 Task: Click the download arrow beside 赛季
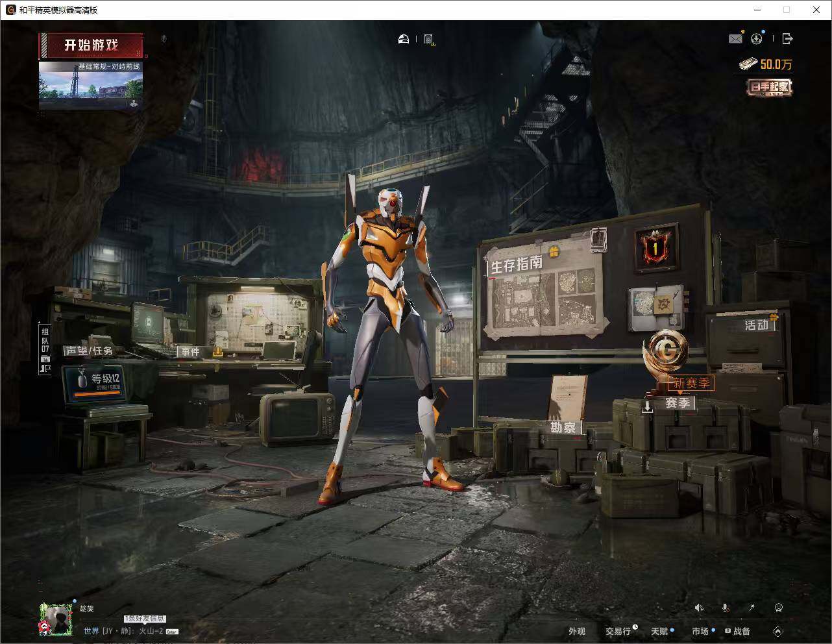[x=647, y=406]
